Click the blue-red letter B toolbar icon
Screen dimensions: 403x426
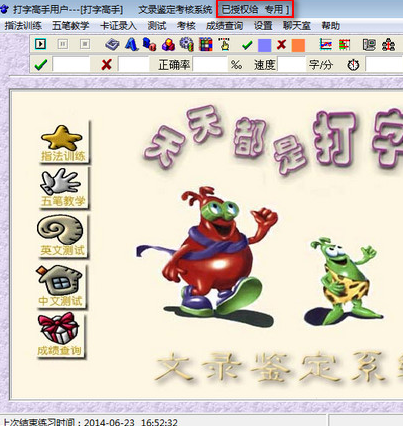click(149, 44)
